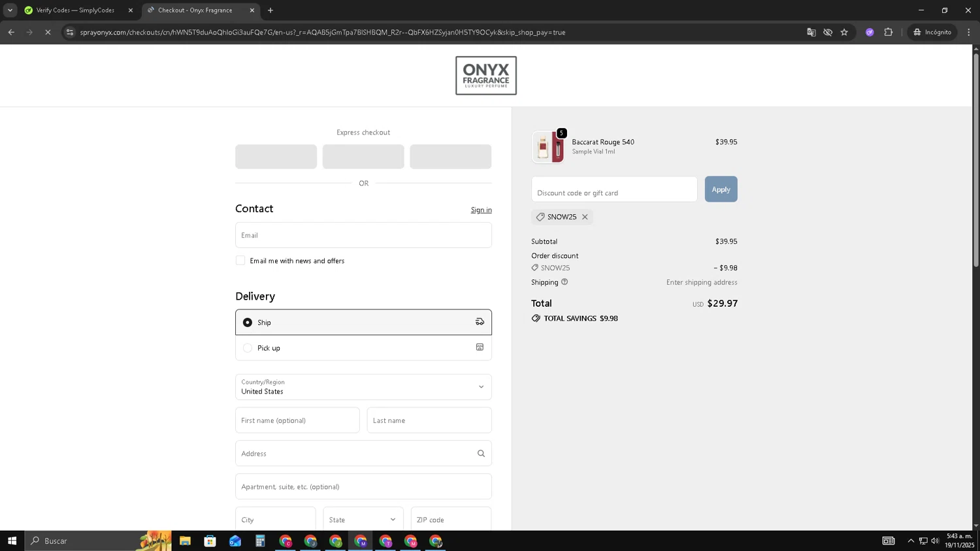Follow the Sign in link
This screenshot has width=980, height=551.
pyautogui.click(x=481, y=210)
